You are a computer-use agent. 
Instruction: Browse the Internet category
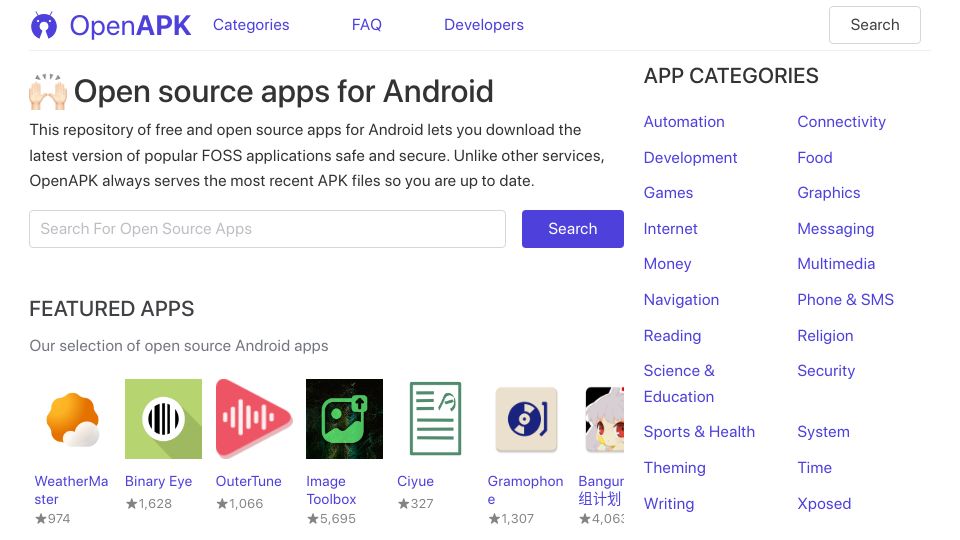pyautogui.click(x=670, y=229)
